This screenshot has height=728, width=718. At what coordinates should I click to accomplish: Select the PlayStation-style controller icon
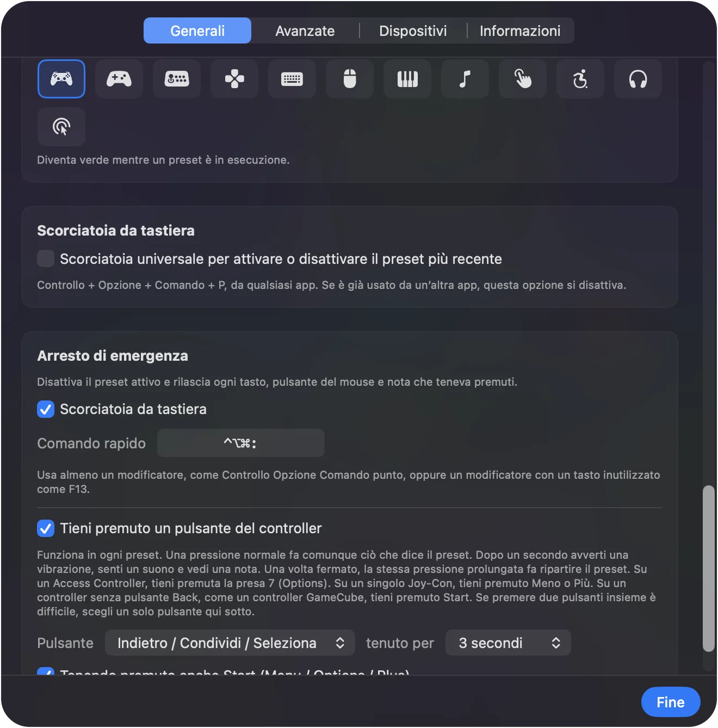pos(61,79)
